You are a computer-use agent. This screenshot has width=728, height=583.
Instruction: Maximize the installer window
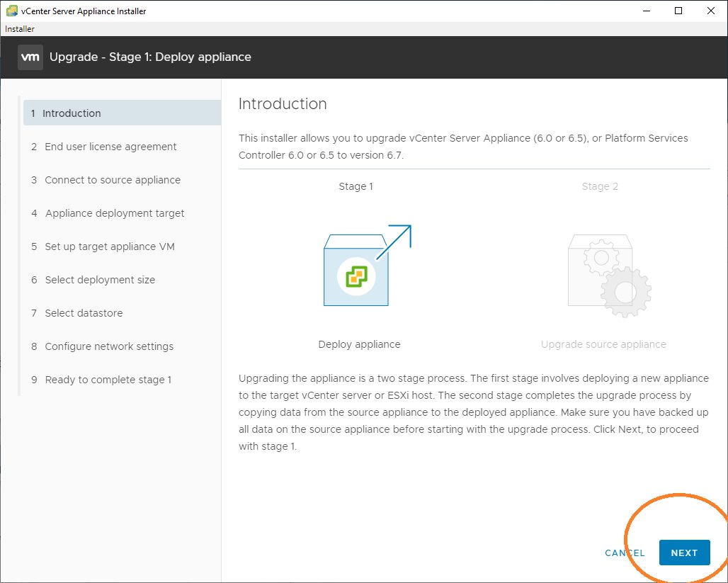pyautogui.click(x=678, y=11)
